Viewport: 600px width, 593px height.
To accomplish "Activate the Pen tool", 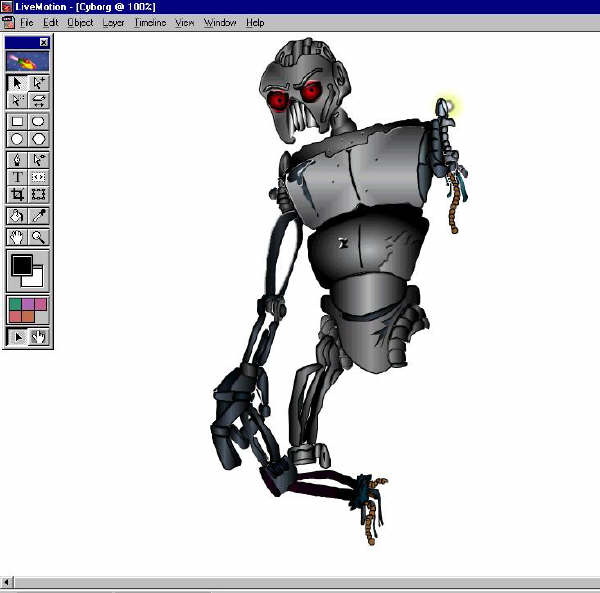I will click(18, 160).
